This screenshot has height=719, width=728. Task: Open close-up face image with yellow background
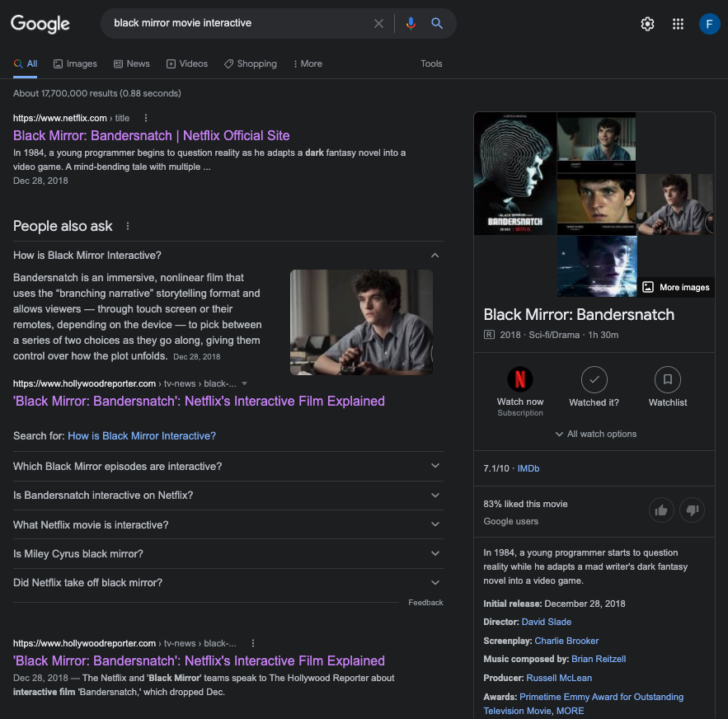click(596, 204)
